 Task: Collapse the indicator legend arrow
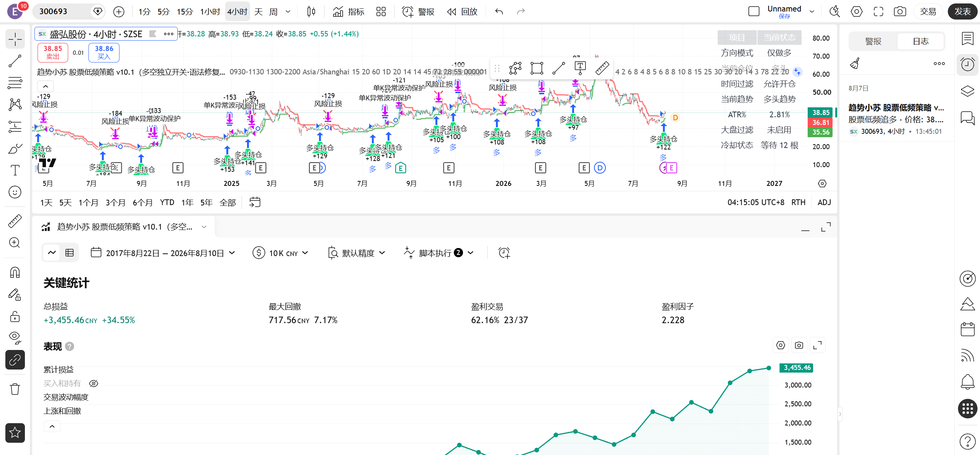[46, 86]
